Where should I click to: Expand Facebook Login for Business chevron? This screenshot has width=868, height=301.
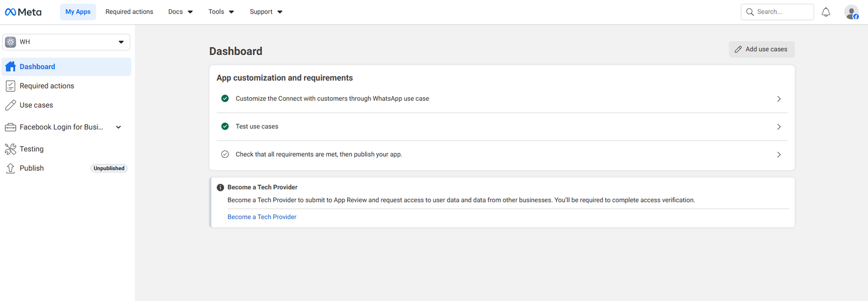(x=118, y=127)
